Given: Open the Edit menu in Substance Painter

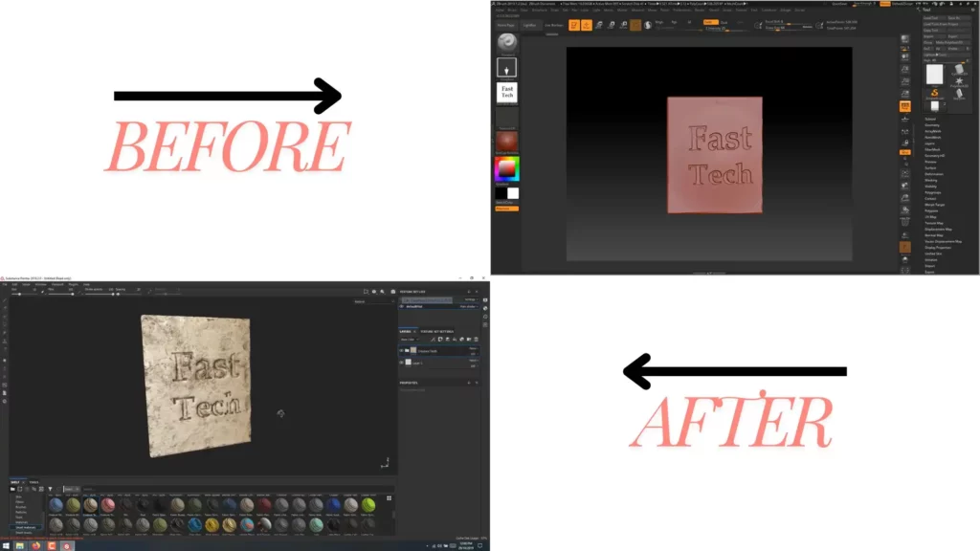Looking at the screenshot, I should pyautogui.click(x=12, y=284).
